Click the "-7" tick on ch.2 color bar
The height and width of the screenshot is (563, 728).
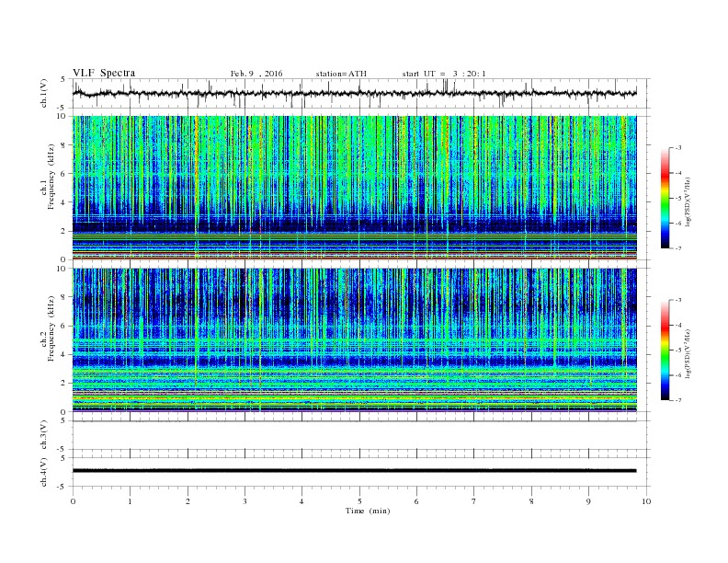tap(677, 400)
